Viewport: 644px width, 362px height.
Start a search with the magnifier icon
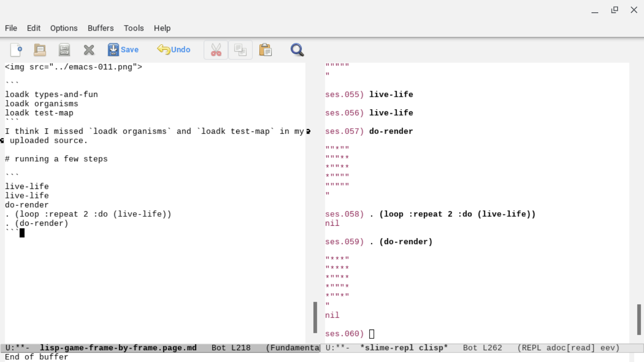pos(297,49)
